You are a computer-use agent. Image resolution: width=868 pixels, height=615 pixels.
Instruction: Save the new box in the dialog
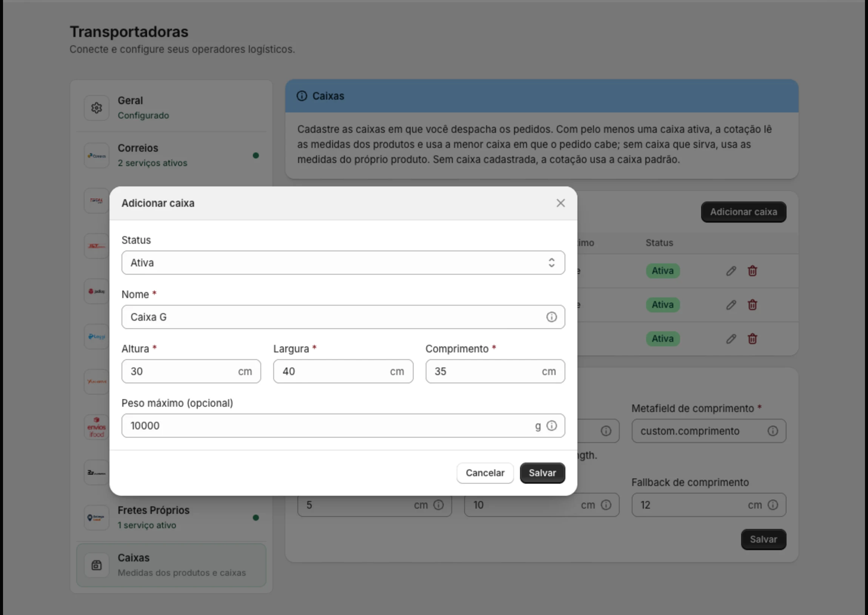coord(542,473)
